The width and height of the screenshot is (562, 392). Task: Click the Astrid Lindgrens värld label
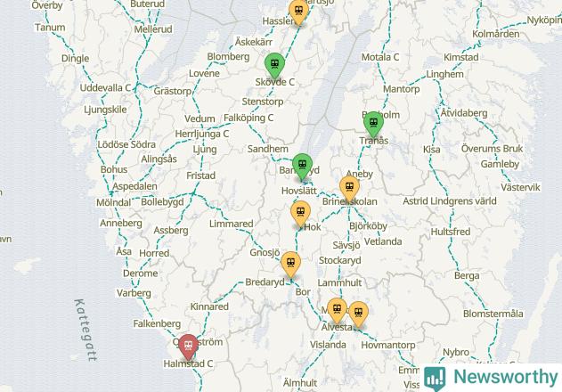pyautogui.click(x=450, y=200)
